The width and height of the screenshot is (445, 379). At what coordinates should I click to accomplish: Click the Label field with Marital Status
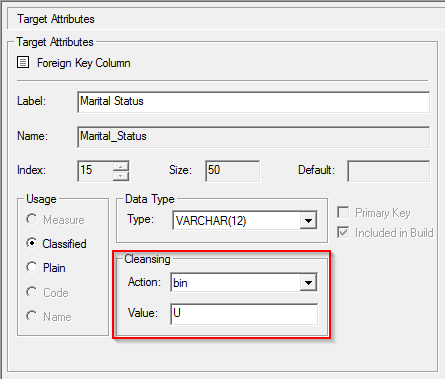click(x=253, y=102)
